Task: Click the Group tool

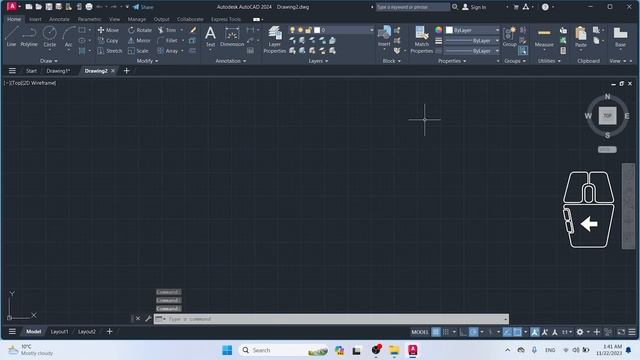Action: click(x=509, y=36)
